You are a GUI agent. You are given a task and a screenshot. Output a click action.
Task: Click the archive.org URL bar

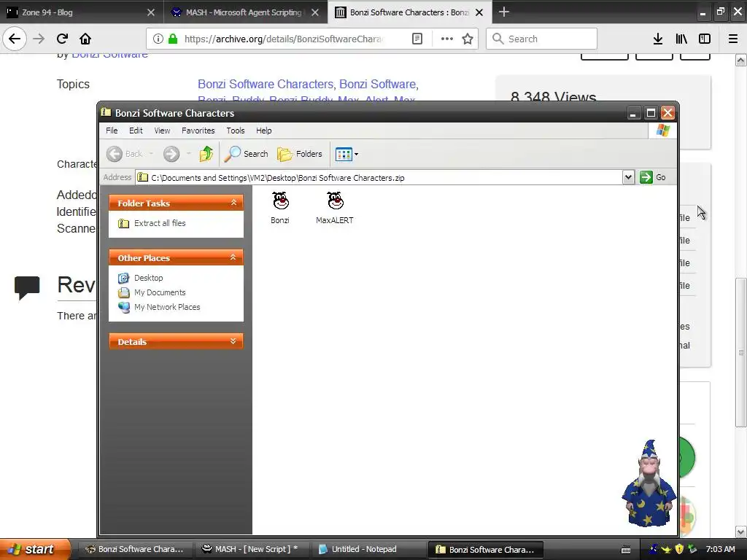pos(282,39)
